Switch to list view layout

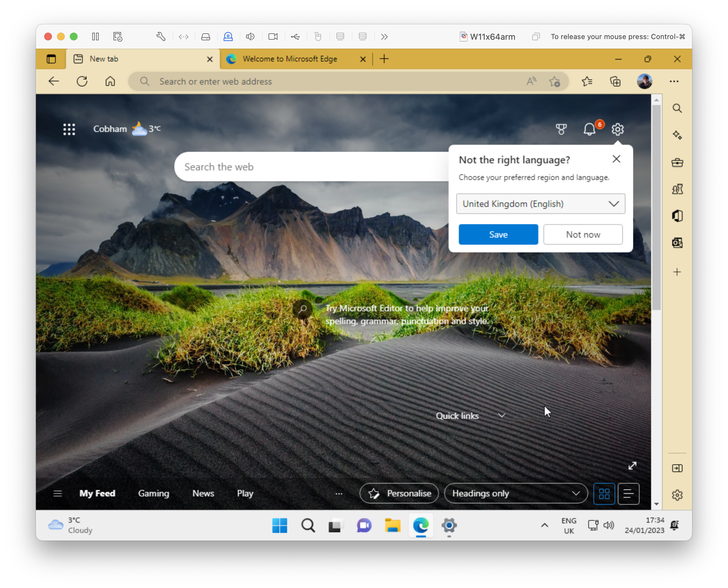pyautogui.click(x=628, y=494)
